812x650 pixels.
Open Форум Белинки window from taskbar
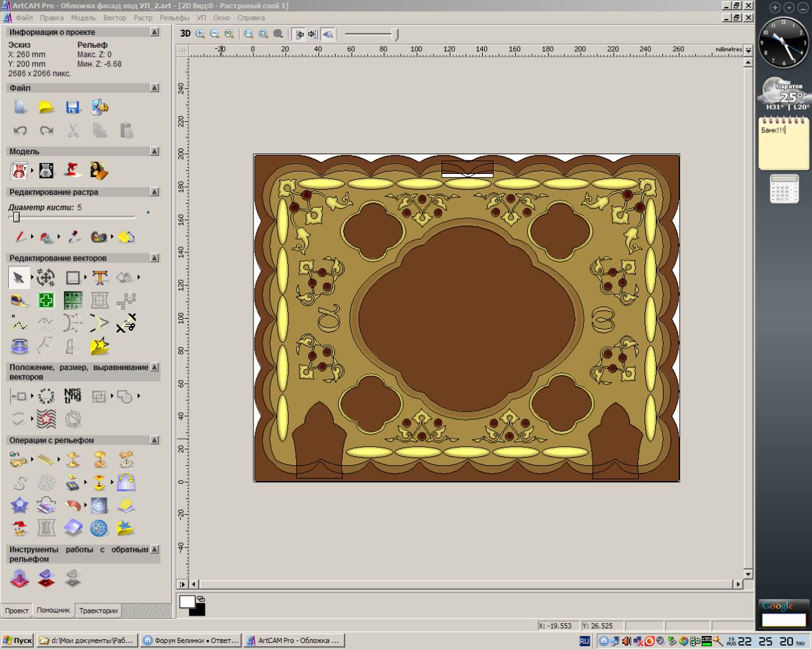pyautogui.click(x=190, y=640)
